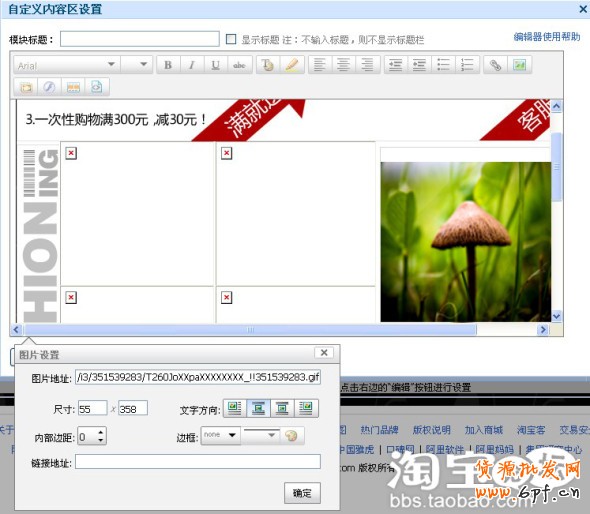590x514 pixels.
Task: Open border color palette picker
Action: 291,436
